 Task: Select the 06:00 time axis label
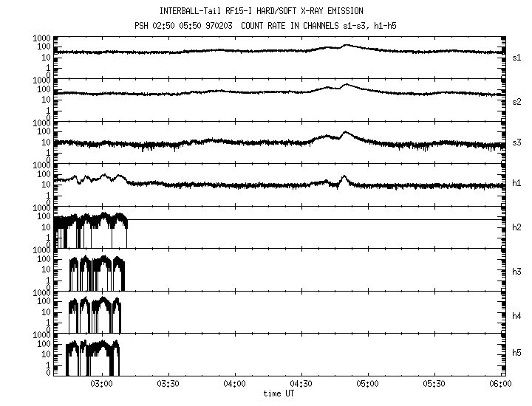[500, 385]
